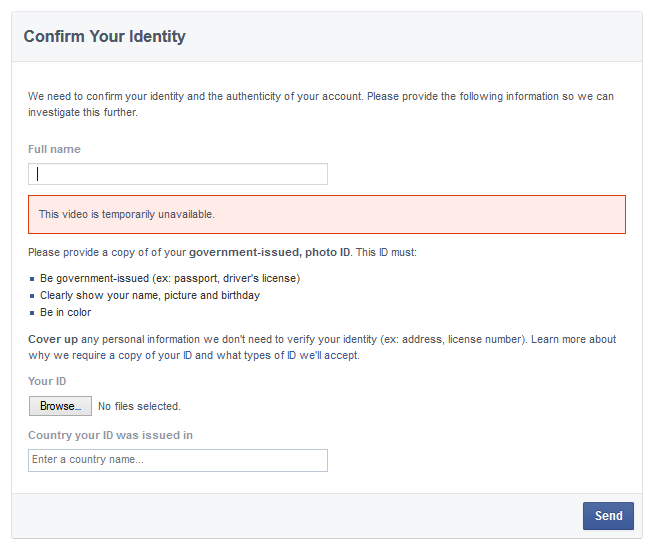Click the blue bullet beside 'Be government-issued'

[32, 279]
